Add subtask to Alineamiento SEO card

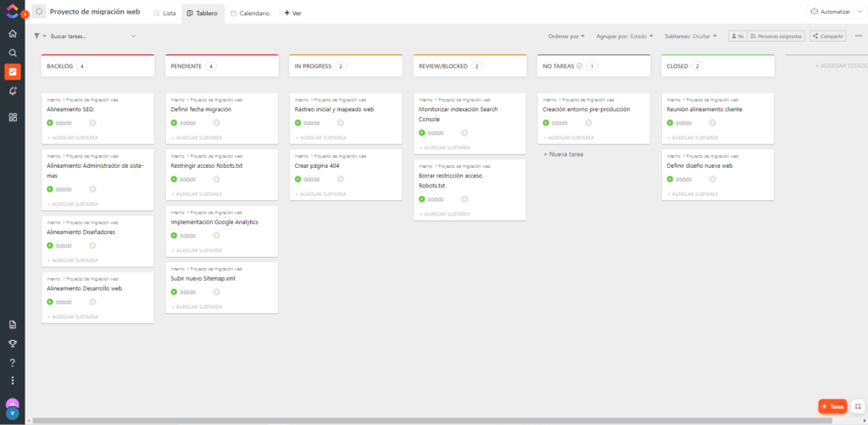pyautogui.click(x=73, y=137)
